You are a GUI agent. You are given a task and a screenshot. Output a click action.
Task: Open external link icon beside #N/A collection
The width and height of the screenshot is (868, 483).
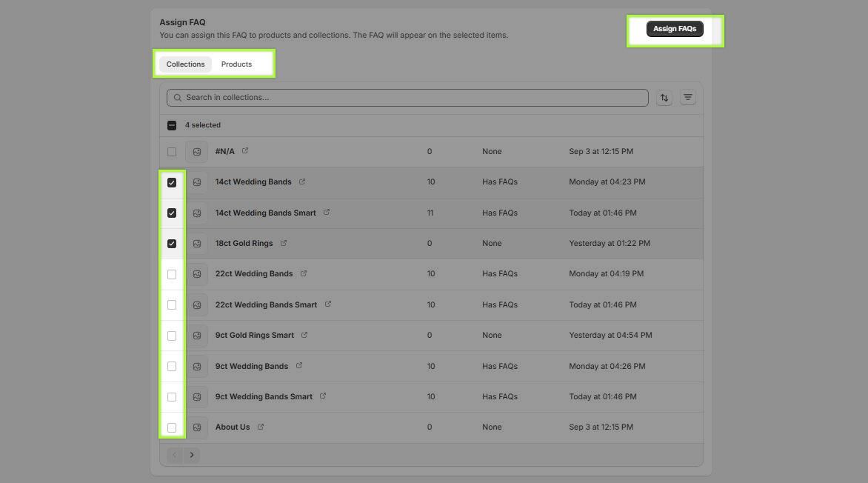pyautogui.click(x=245, y=151)
